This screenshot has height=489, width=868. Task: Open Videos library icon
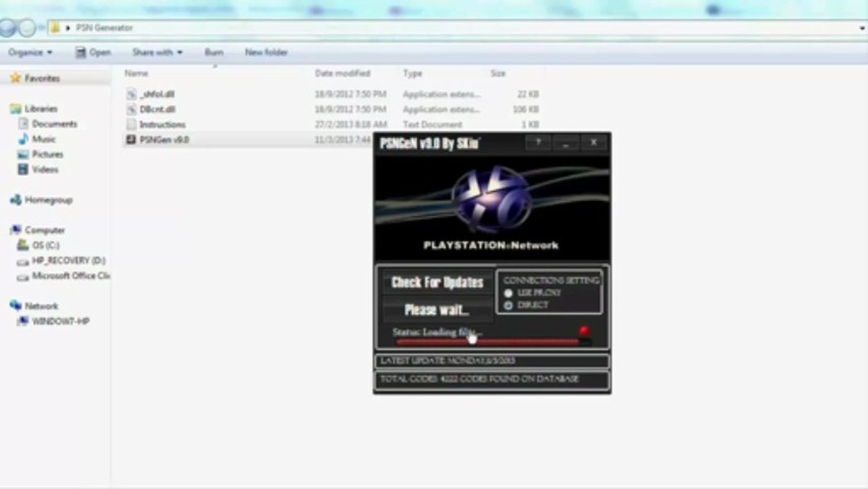23,169
